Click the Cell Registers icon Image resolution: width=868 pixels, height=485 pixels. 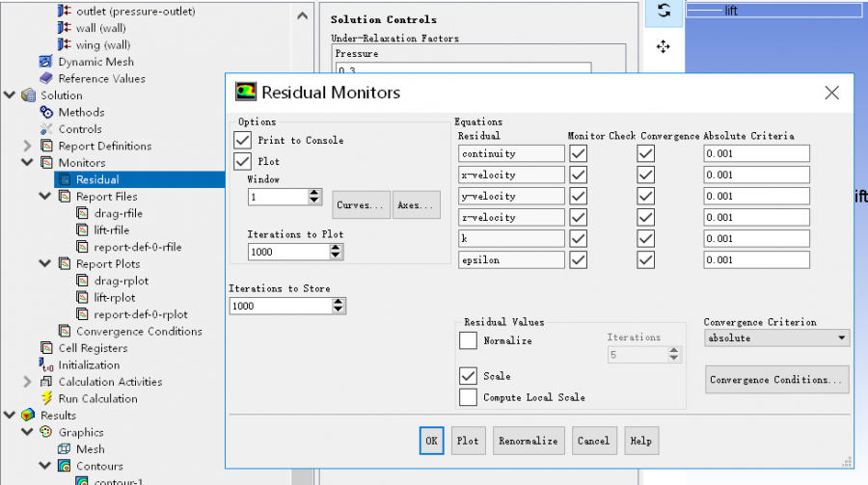[47, 348]
